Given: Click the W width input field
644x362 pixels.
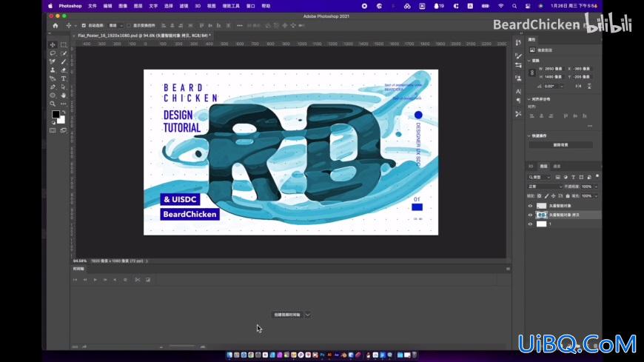Looking at the screenshot, I should [553, 69].
